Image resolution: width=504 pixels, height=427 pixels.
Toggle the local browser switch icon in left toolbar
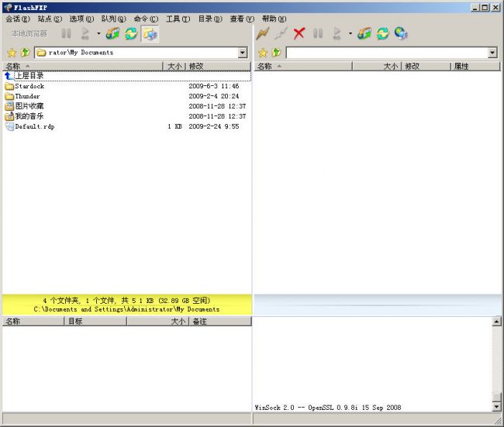tap(150, 34)
